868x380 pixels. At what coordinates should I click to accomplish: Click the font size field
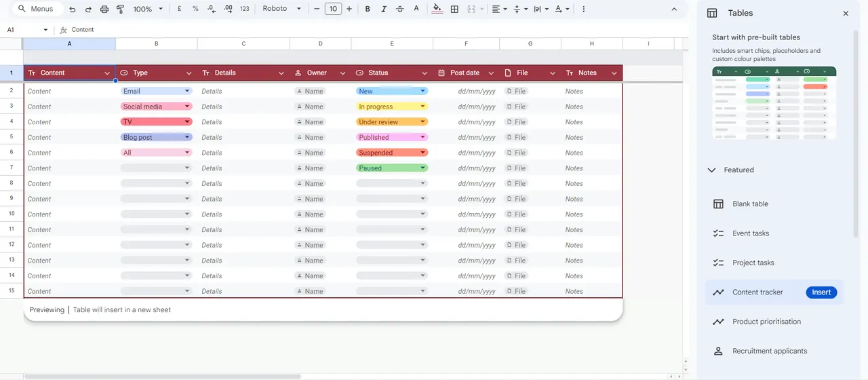pyautogui.click(x=333, y=9)
